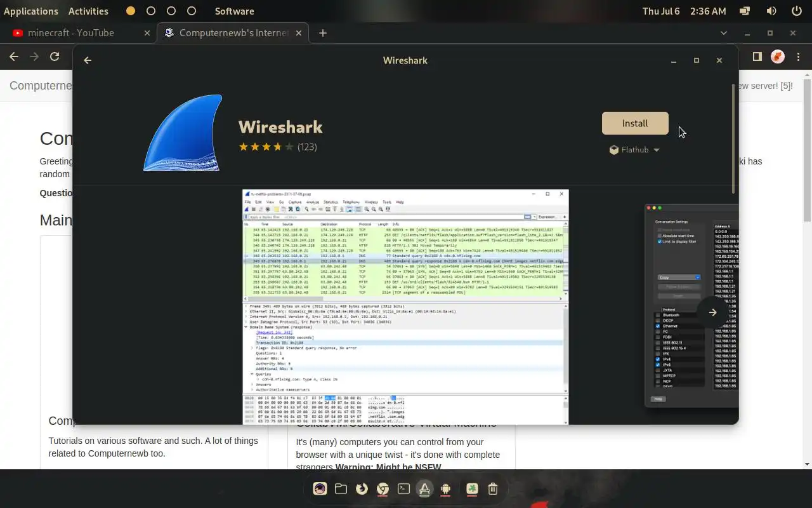Open the Conversation Settings screenshot thumbnail
Image resolution: width=812 pixels, height=508 pixels.
click(x=691, y=305)
